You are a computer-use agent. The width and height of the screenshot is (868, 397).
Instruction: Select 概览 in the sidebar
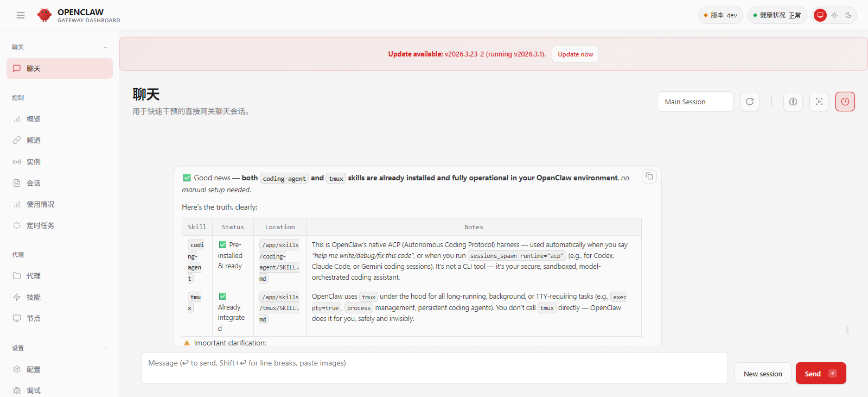(34, 119)
